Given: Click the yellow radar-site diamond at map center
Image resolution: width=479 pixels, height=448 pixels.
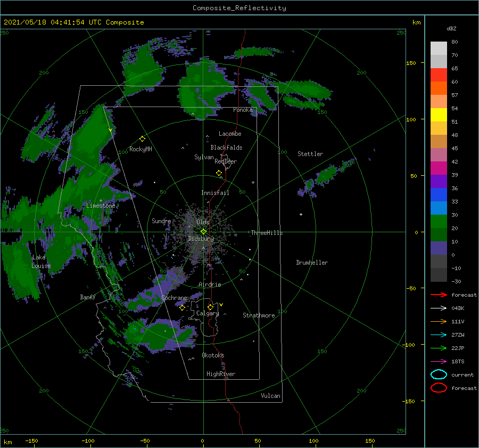Looking at the screenshot, I should [203, 232].
